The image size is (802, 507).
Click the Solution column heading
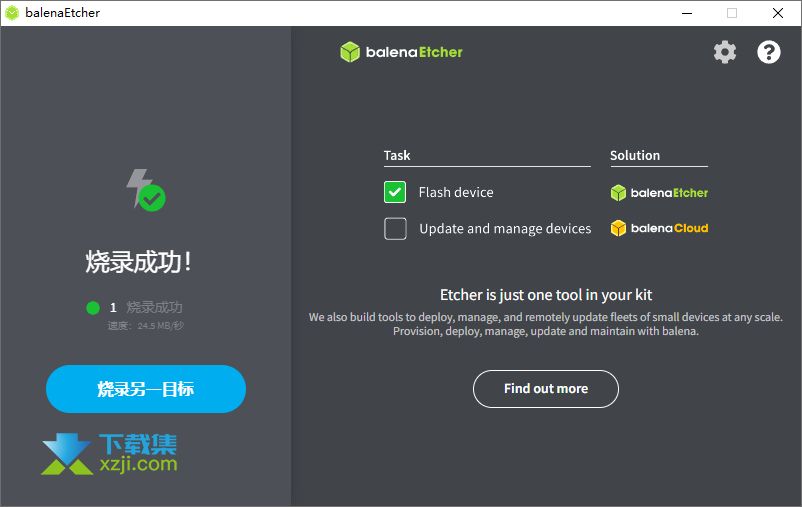coord(635,156)
